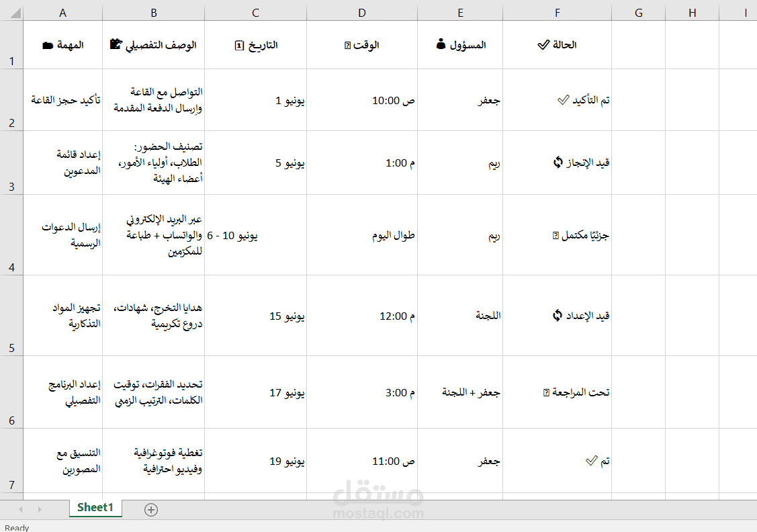This screenshot has width=757, height=532.
Task: Select the جعفر cell in row 2
Action: [460, 99]
